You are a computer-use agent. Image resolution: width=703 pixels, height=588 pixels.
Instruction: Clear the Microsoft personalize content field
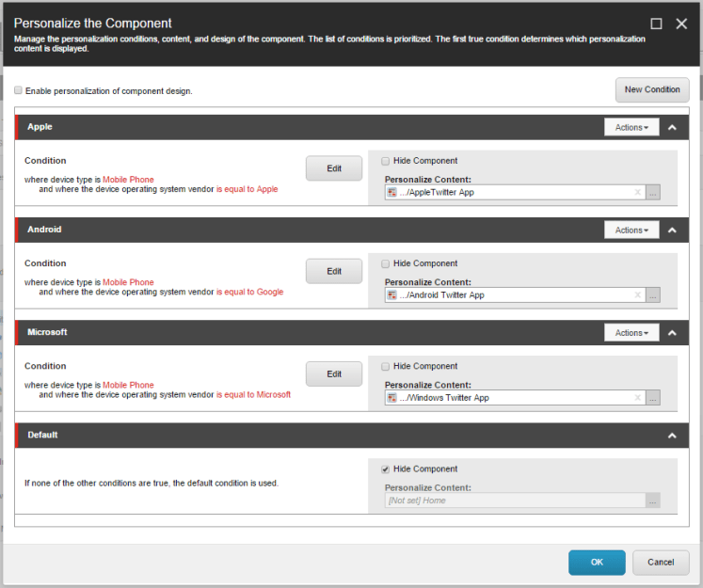click(637, 398)
